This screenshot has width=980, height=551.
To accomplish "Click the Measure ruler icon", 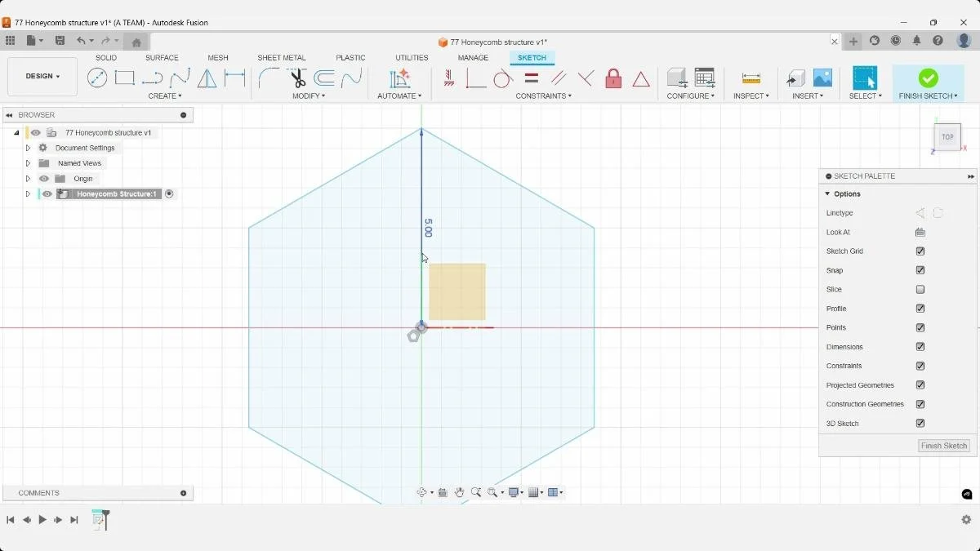I will tap(751, 78).
